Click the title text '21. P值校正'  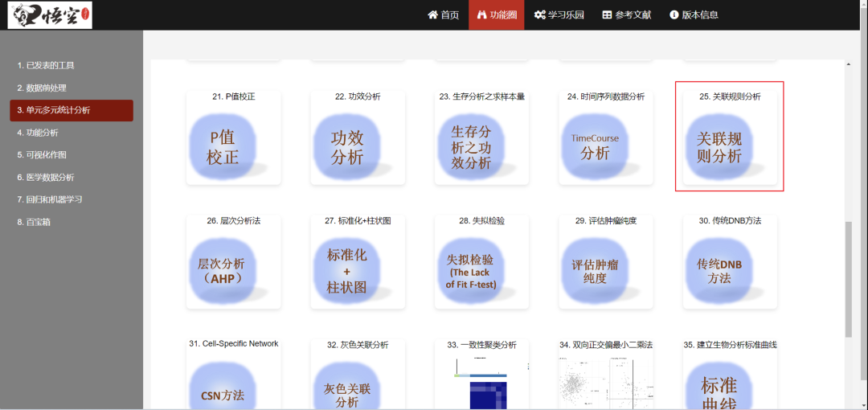click(234, 96)
